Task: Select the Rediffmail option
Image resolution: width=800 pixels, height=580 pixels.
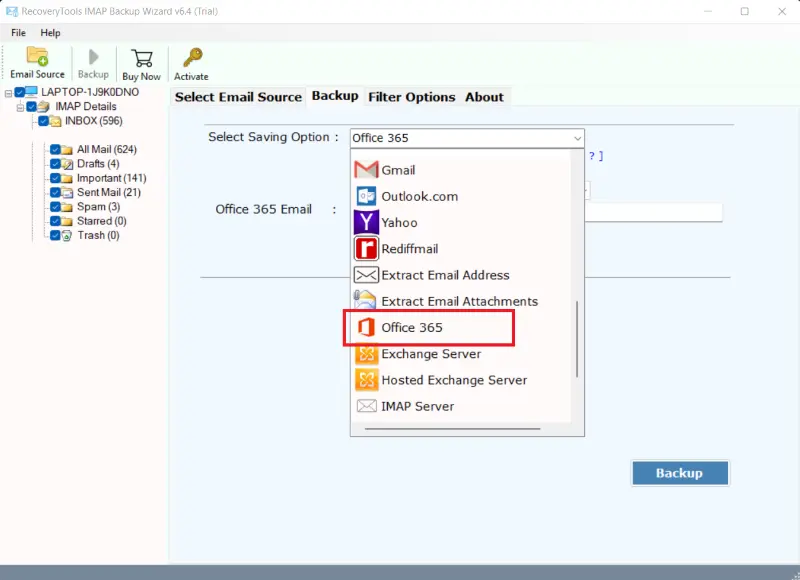Action: point(409,248)
